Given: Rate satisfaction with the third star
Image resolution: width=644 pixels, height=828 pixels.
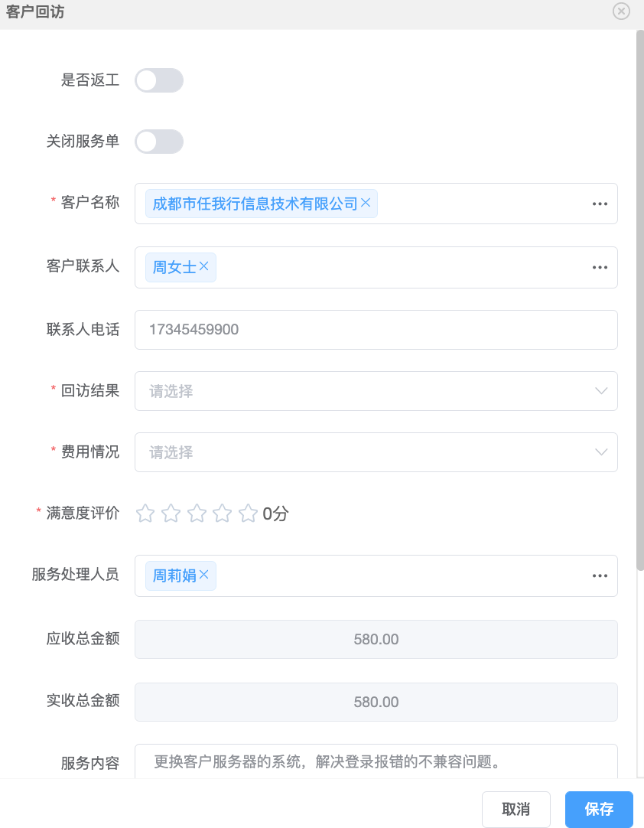Looking at the screenshot, I should 197,513.
